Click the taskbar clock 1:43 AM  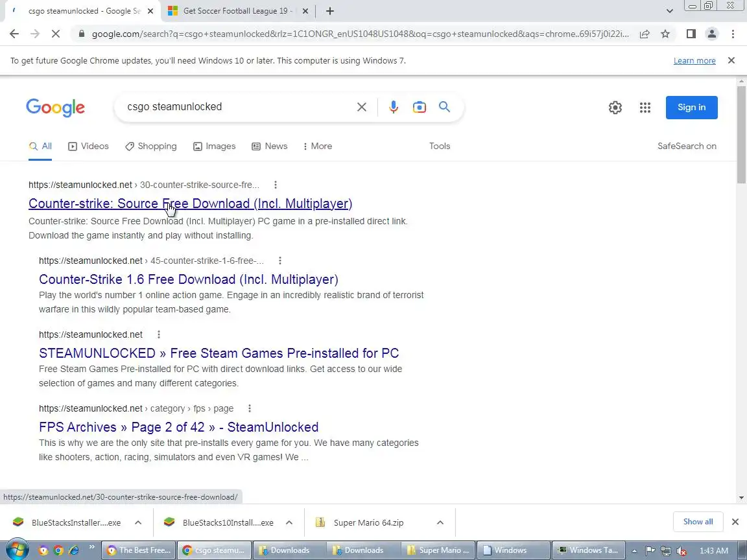point(713,550)
